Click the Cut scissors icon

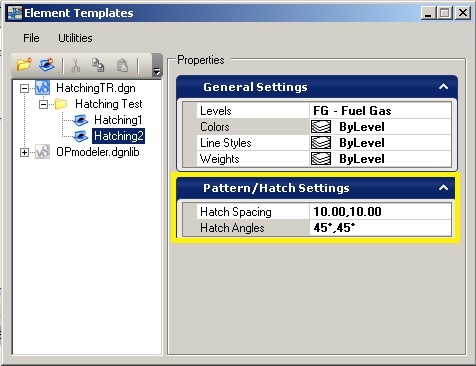point(76,65)
